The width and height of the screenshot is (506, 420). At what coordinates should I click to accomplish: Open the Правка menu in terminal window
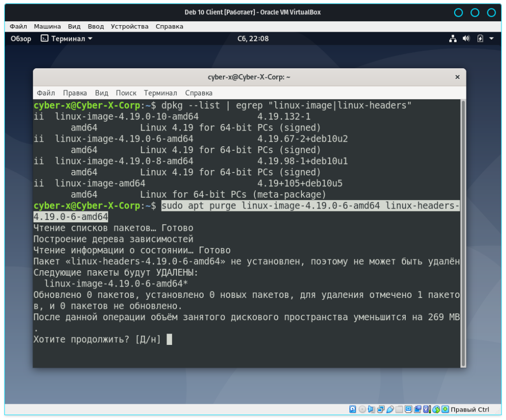pyautogui.click(x=75, y=93)
